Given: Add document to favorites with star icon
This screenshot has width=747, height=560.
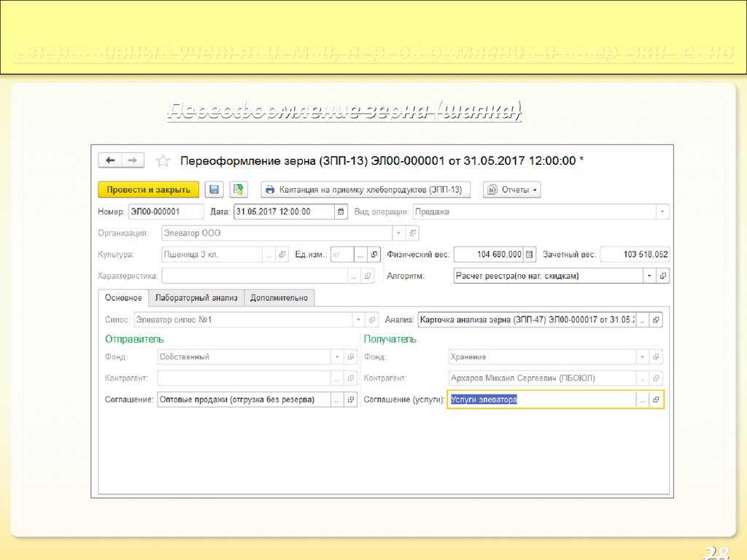Looking at the screenshot, I should point(163,161).
